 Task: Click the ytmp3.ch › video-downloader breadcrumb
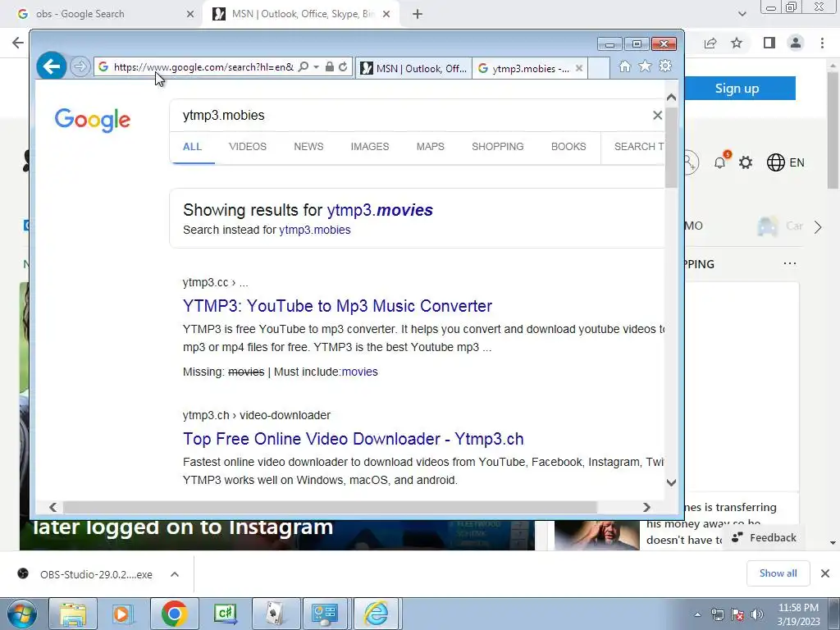click(256, 415)
